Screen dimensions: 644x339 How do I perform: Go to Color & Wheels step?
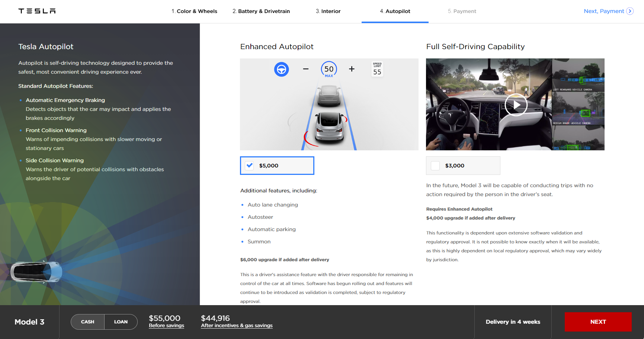[x=194, y=11]
